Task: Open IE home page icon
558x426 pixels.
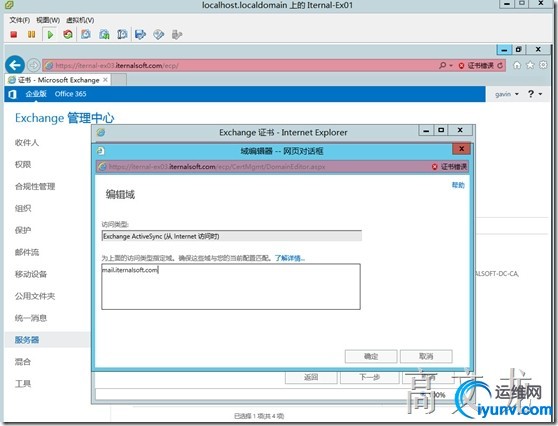Action: coord(517,65)
